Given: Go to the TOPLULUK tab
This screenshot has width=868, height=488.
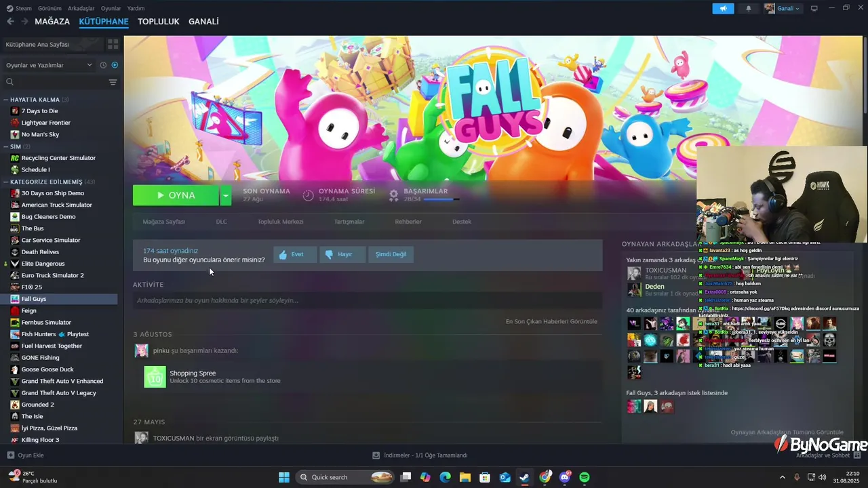Looking at the screenshot, I should tap(159, 22).
